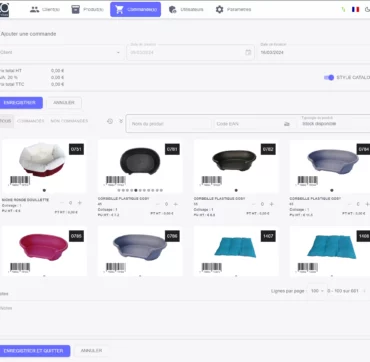Click the barcode on product 0751 card

tap(20, 181)
